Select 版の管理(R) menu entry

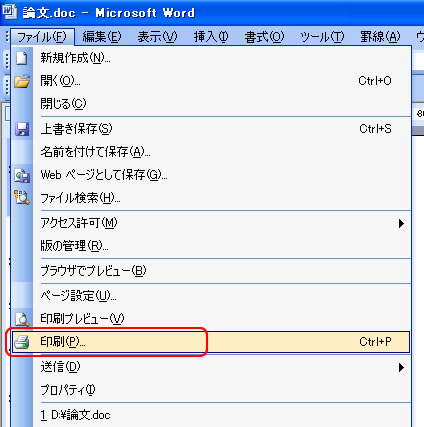click(x=74, y=246)
